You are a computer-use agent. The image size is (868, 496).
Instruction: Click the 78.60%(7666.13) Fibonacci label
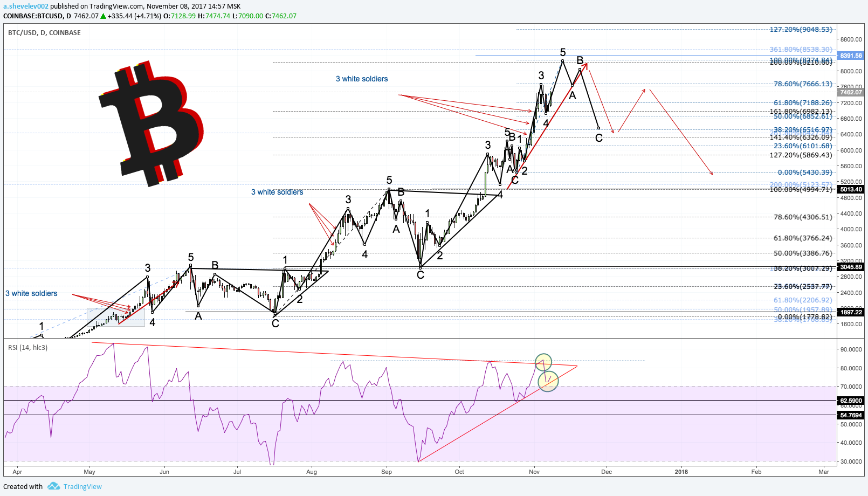803,84
